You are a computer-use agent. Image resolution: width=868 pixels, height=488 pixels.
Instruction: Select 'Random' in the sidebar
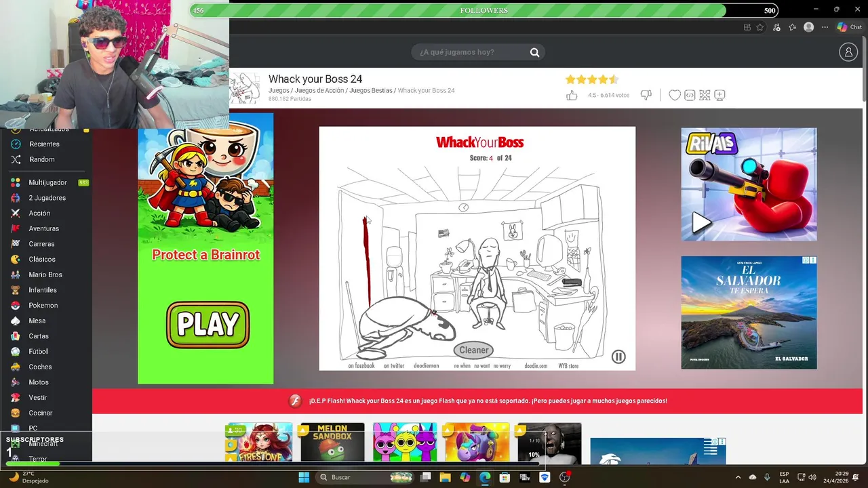tap(41, 159)
